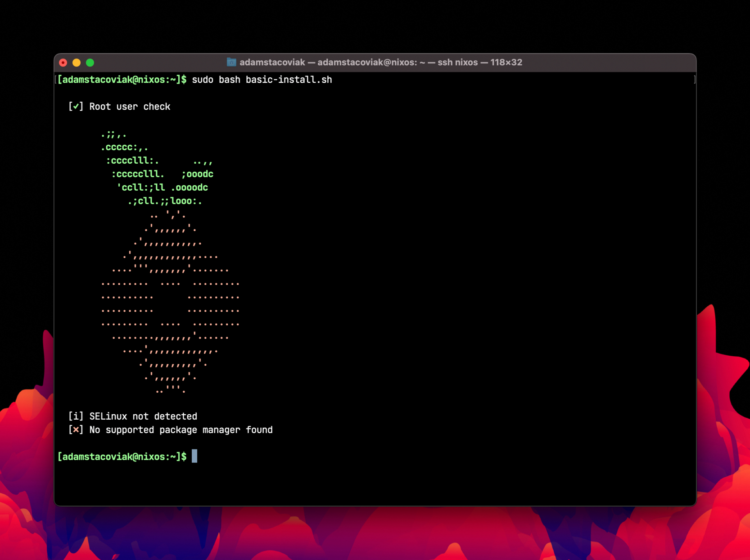Click the 'sudo bash basic-install.sh' command text
Screen dimensions: 750x560
click(262, 80)
